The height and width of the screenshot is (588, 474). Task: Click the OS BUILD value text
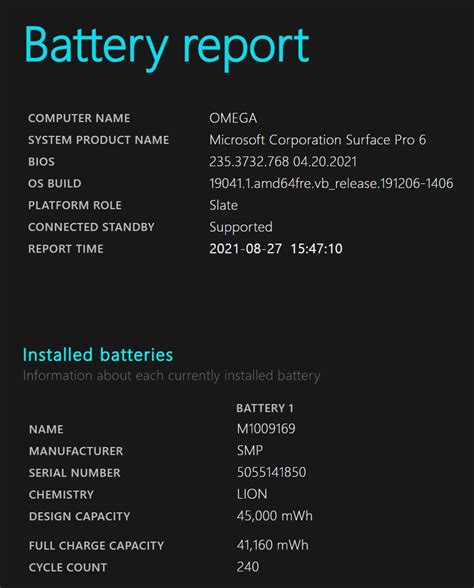coord(331,183)
